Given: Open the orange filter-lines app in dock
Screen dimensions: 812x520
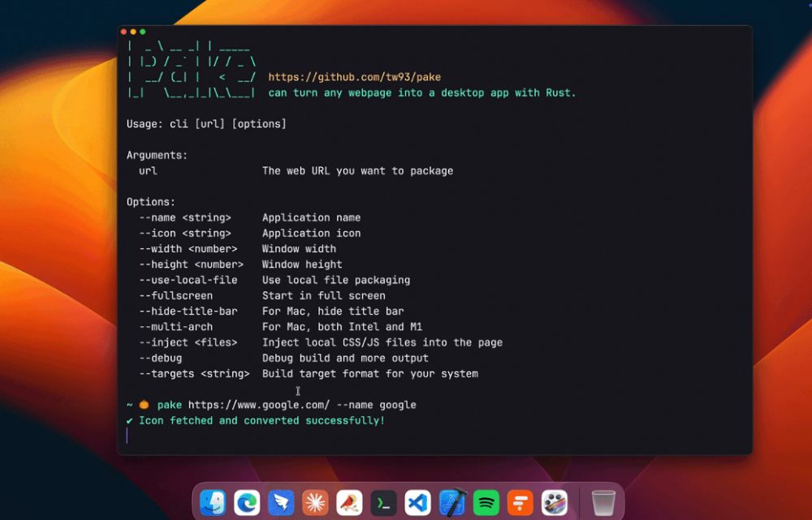Looking at the screenshot, I should (x=520, y=502).
